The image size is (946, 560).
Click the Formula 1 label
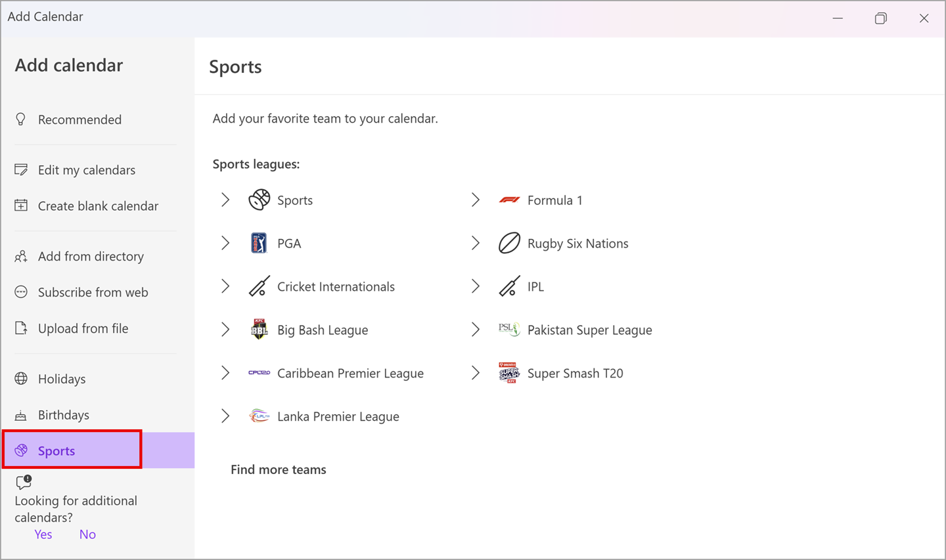(x=555, y=200)
